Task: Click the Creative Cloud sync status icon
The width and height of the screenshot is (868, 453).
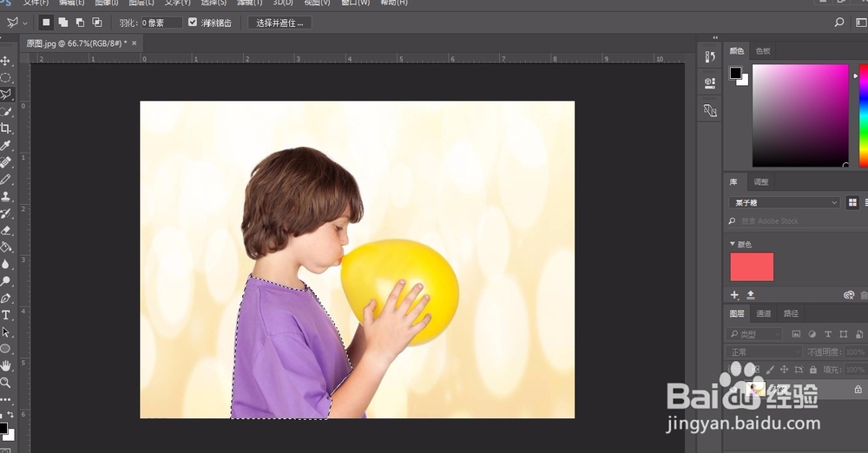Action: point(849,295)
